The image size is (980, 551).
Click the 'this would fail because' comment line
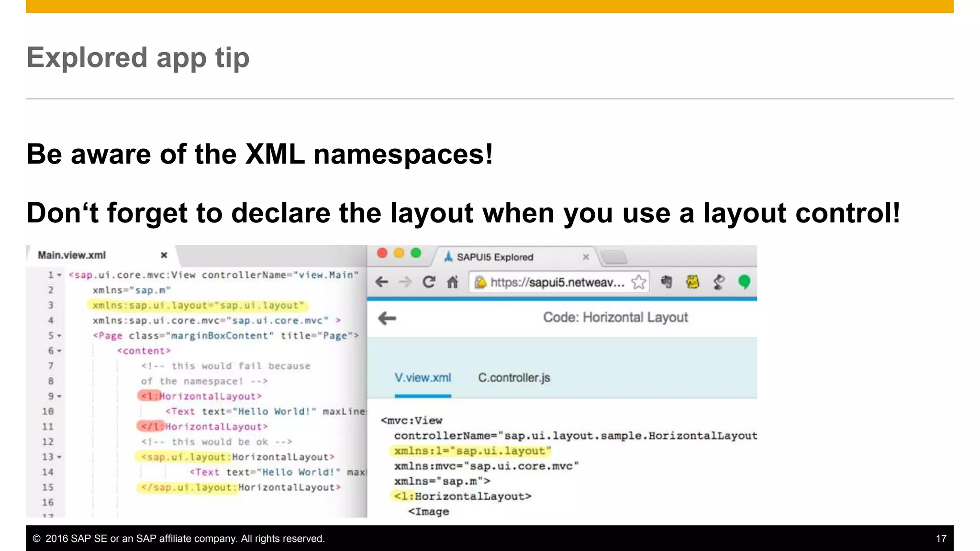coord(226,366)
